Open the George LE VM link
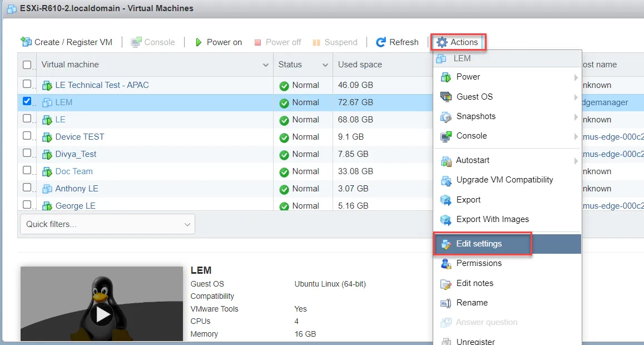The width and height of the screenshot is (644, 345). pos(76,206)
